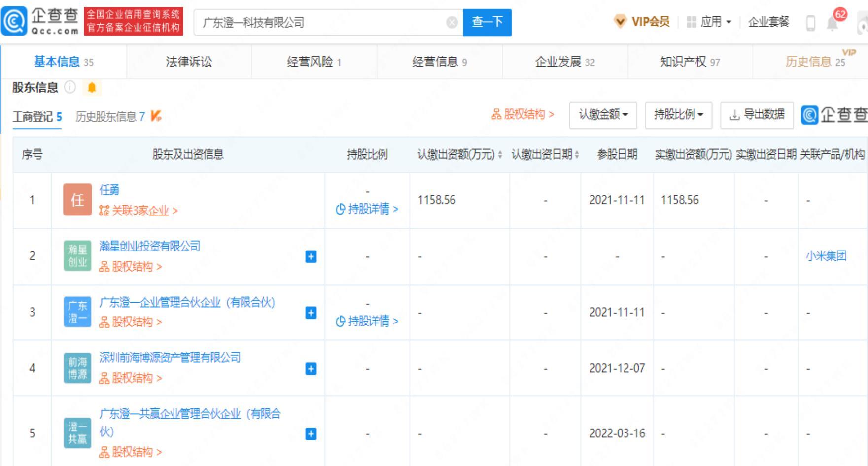The width and height of the screenshot is (868, 466).
Task: Open the 小米集团 related link
Action: click(826, 256)
